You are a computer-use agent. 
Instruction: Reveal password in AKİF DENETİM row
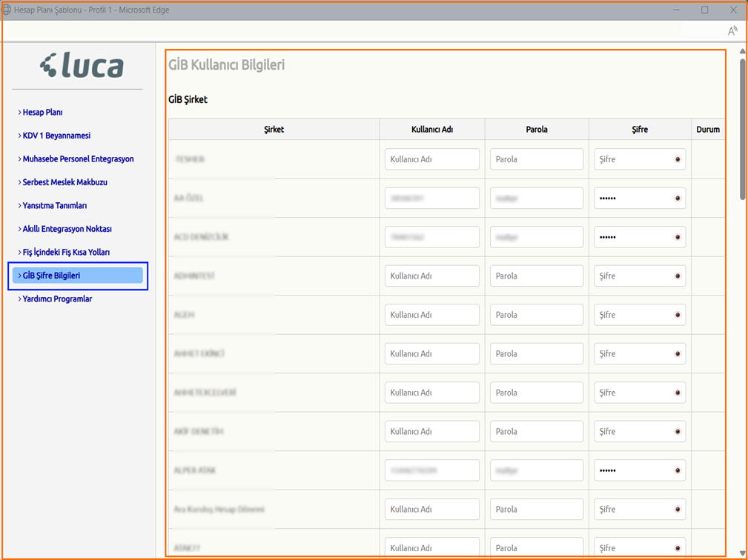click(678, 432)
